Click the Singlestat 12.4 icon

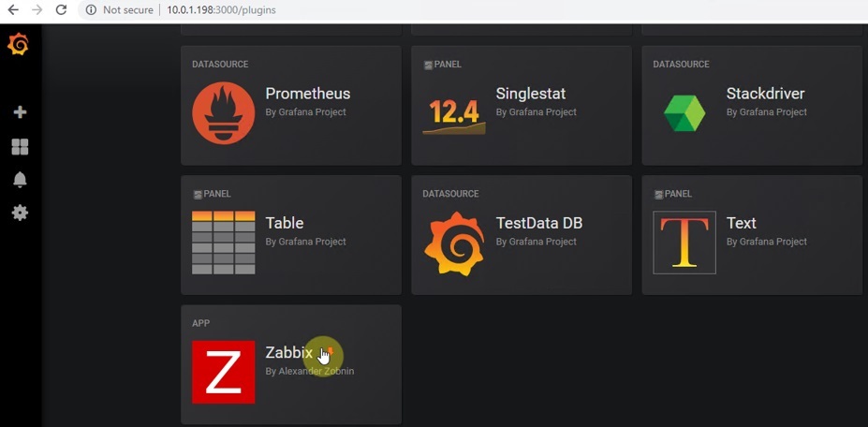(x=453, y=113)
